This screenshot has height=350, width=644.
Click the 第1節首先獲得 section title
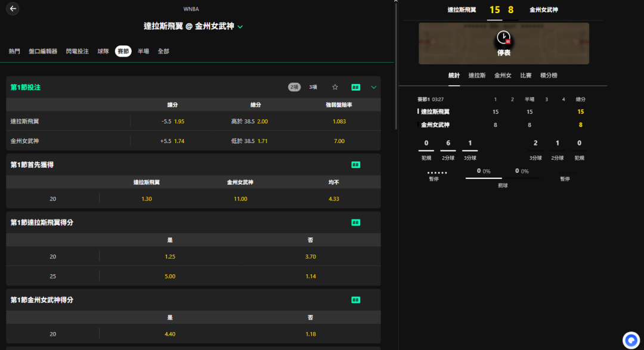pyautogui.click(x=32, y=165)
